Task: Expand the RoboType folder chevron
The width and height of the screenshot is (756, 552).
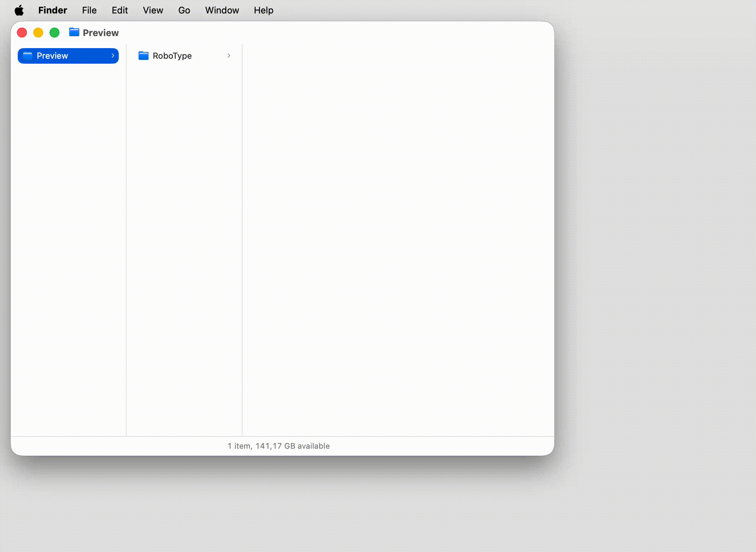Action: coord(229,56)
